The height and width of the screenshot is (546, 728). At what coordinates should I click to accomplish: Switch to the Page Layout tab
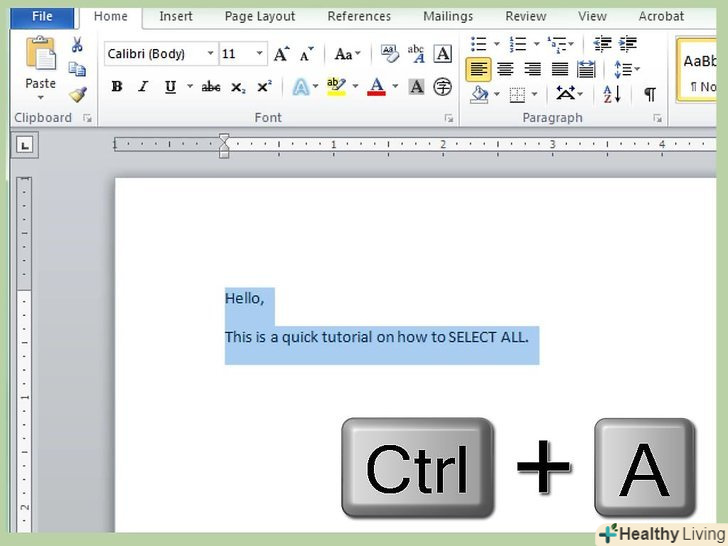[260, 17]
